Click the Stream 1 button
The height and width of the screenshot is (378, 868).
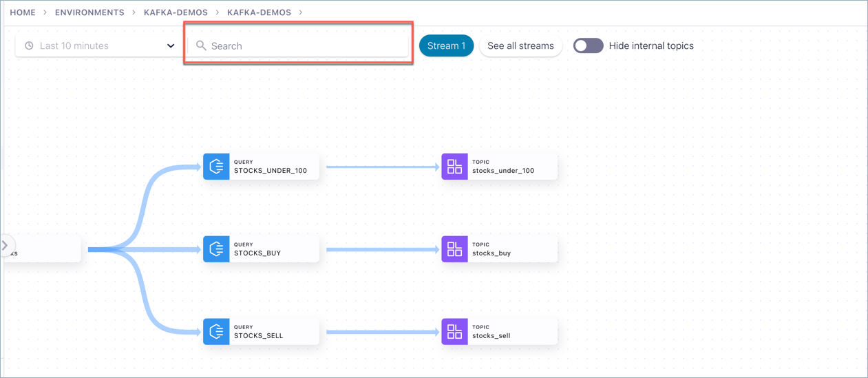446,45
